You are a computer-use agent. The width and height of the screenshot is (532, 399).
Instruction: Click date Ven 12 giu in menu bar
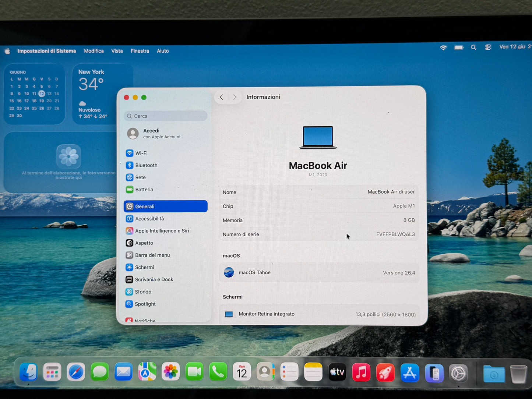(x=512, y=47)
